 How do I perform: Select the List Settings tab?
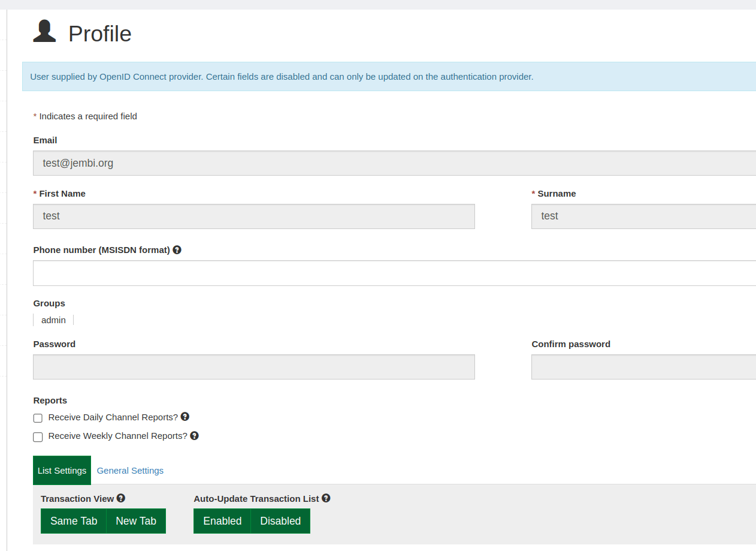click(62, 470)
